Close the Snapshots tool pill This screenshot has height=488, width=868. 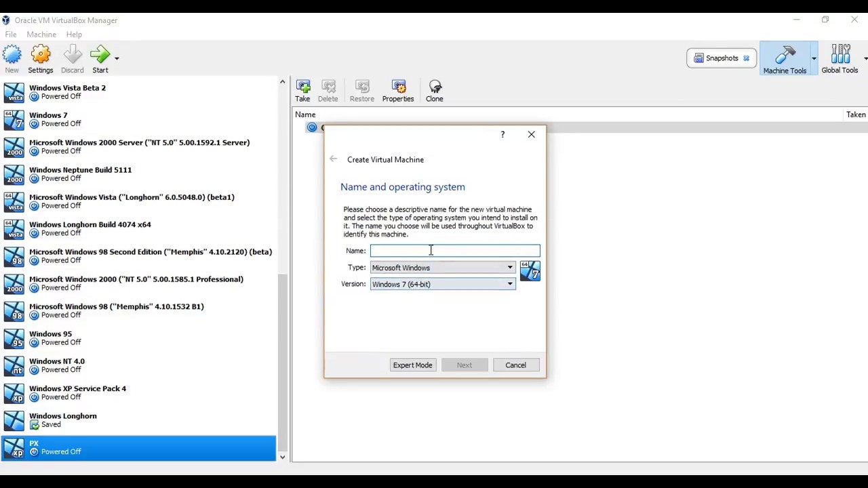(x=746, y=58)
